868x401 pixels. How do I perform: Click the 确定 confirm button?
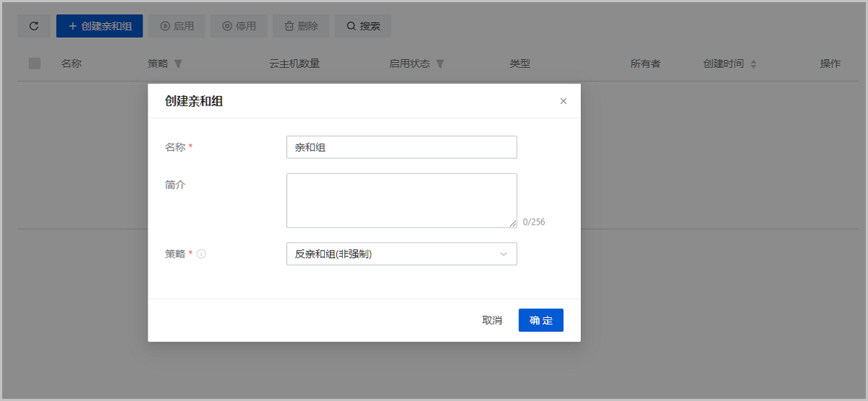[540, 320]
